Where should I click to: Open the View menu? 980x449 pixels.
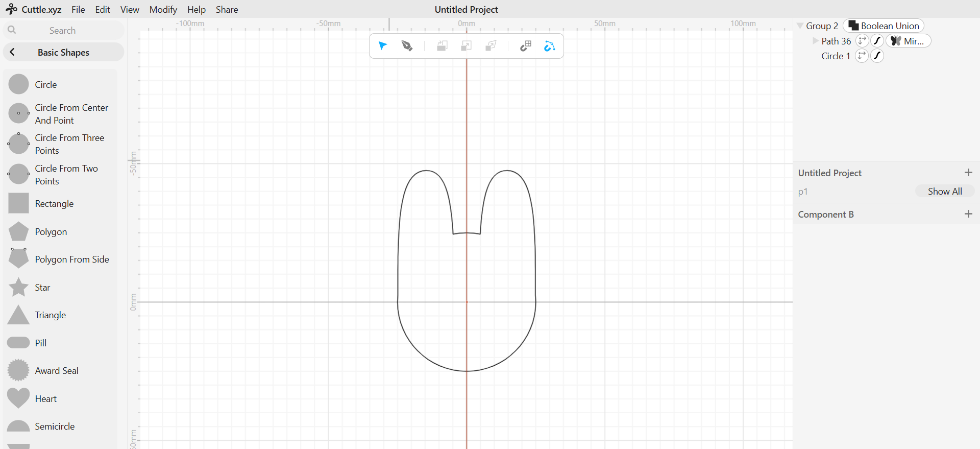[130, 9]
